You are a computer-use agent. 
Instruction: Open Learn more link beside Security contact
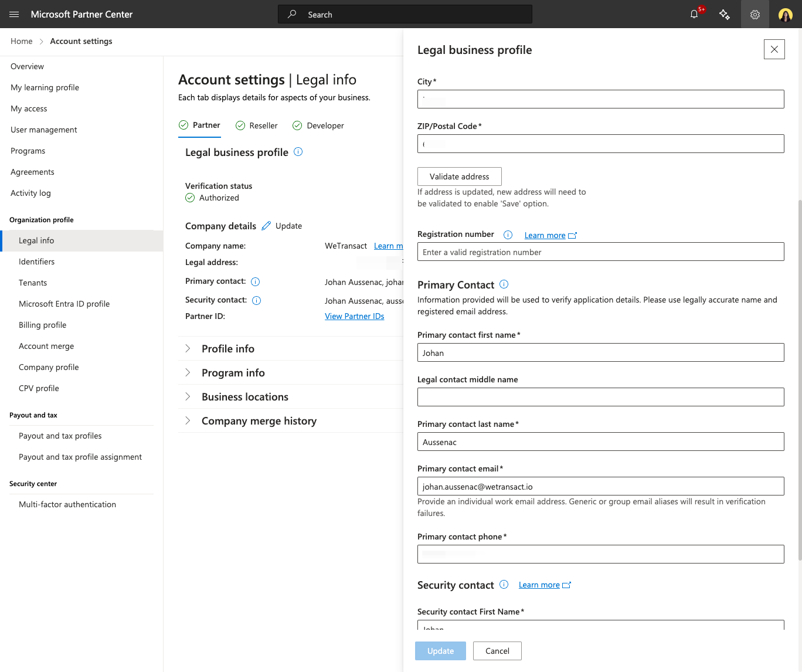pyautogui.click(x=545, y=585)
